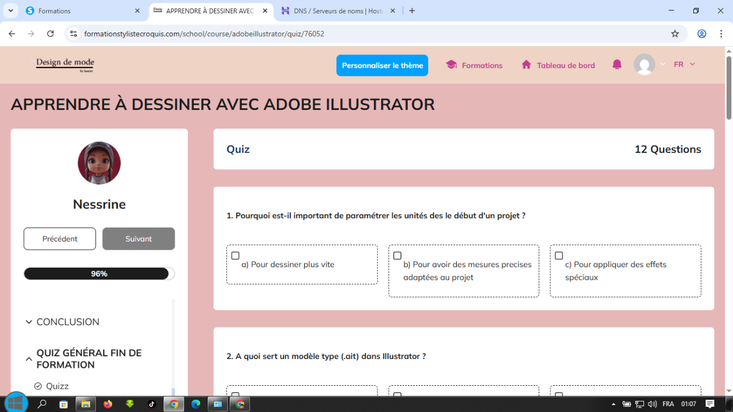Click the Précédent button
This screenshot has height=412, width=733.
click(60, 239)
